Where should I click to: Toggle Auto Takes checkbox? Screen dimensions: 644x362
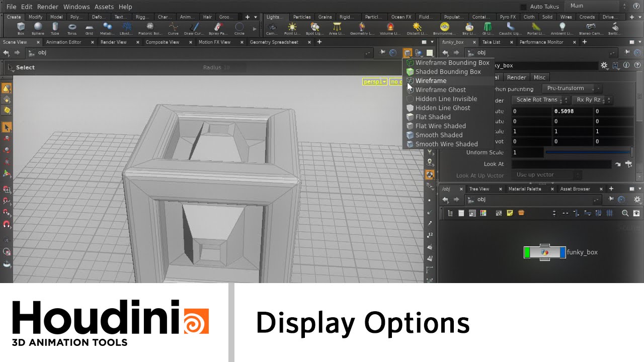(x=523, y=7)
